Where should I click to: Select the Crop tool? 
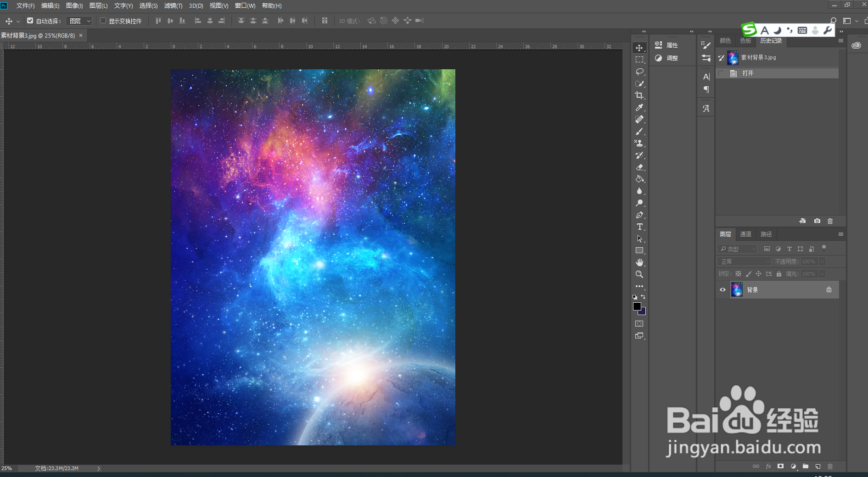(639, 95)
